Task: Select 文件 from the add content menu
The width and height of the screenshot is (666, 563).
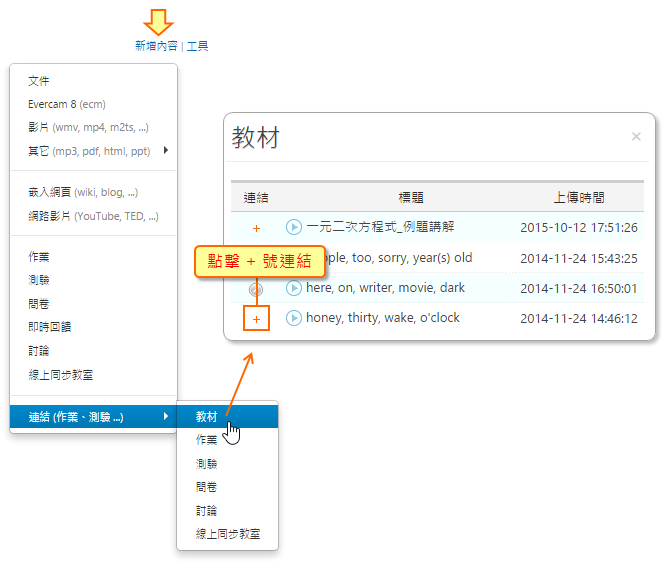Action: point(39,81)
